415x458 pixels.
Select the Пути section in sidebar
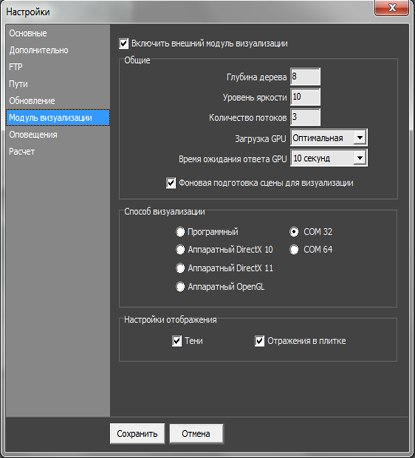(x=18, y=84)
